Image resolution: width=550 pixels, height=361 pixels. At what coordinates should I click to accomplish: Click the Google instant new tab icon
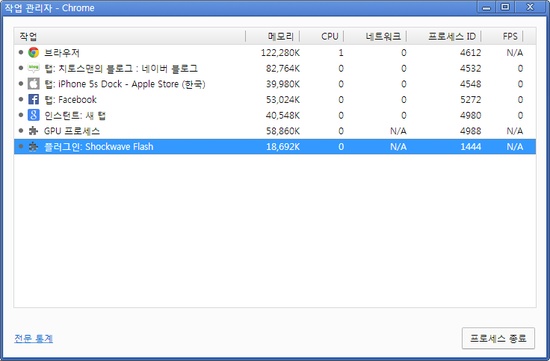[34, 115]
